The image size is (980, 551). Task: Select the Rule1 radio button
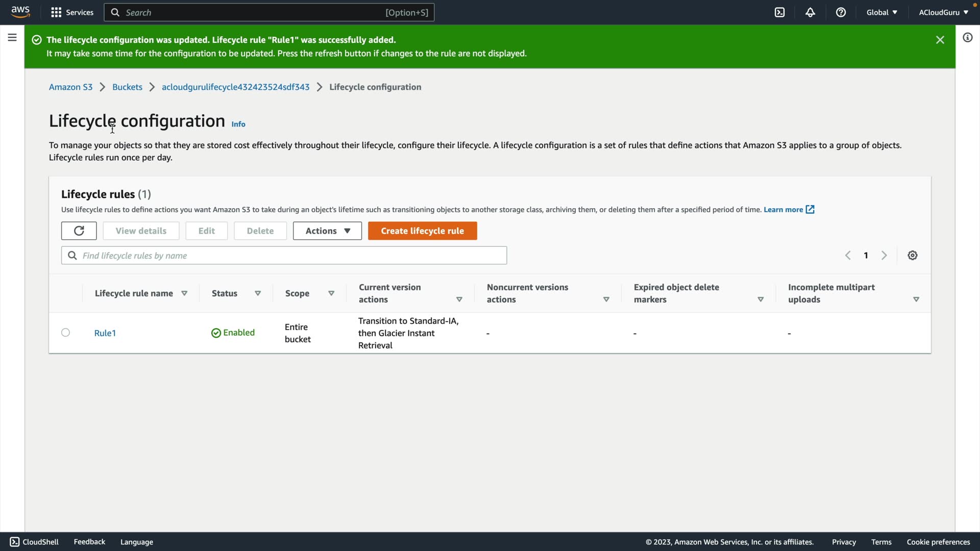[x=65, y=333]
